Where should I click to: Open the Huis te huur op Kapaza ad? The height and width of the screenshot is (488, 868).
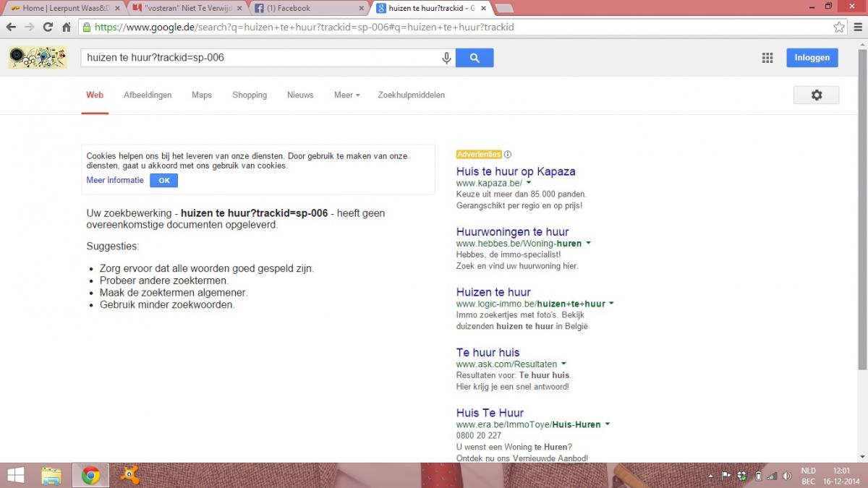click(516, 171)
